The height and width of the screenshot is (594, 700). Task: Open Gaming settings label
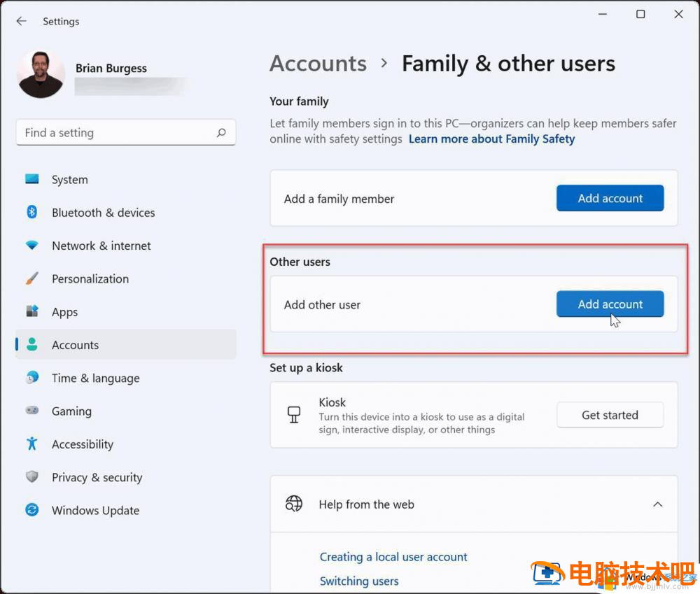pos(71,411)
